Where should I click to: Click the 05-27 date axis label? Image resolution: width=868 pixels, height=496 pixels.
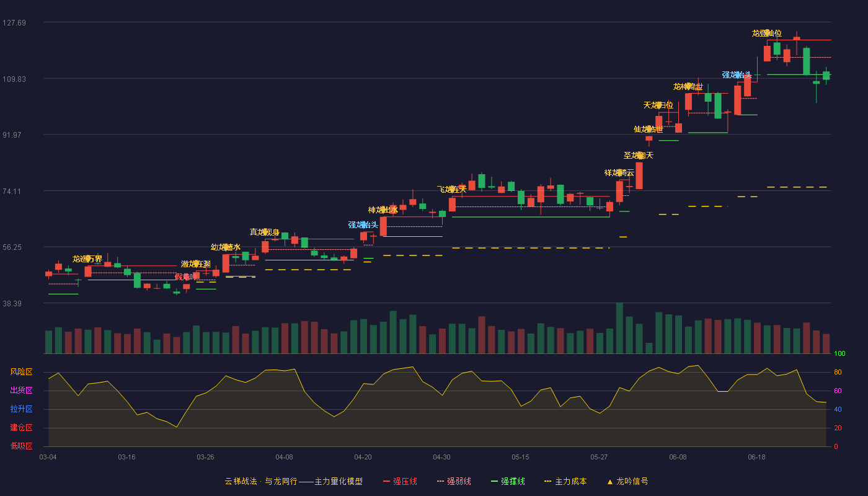599,457
